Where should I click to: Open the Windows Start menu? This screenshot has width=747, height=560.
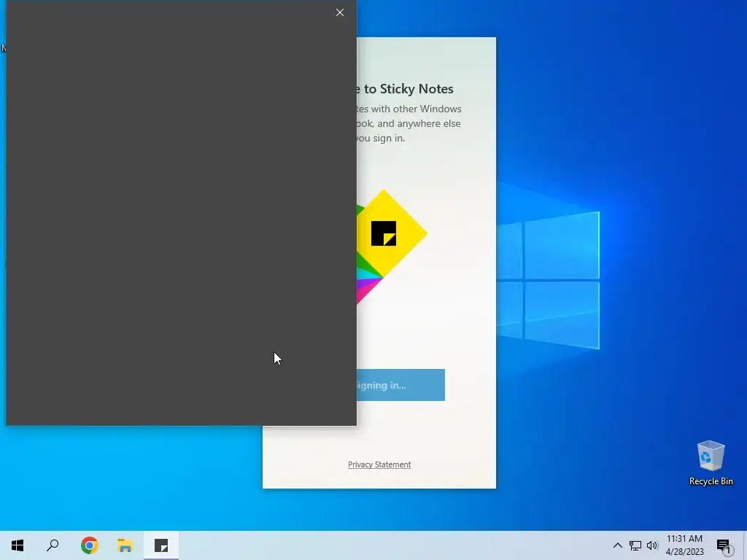tap(18, 545)
